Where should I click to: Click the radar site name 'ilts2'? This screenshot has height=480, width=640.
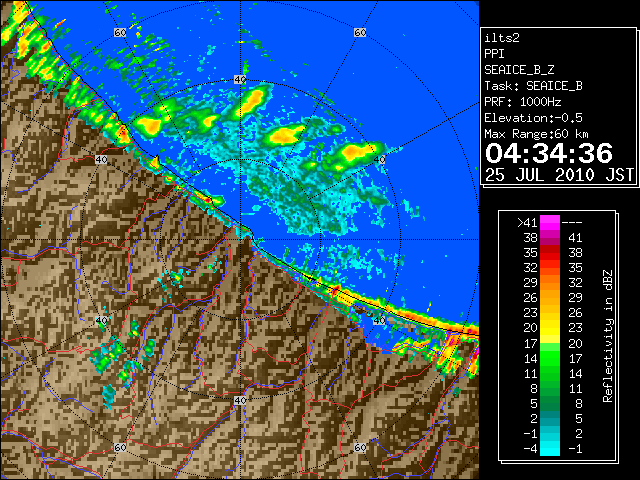pyautogui.click(x=502, y=38)
